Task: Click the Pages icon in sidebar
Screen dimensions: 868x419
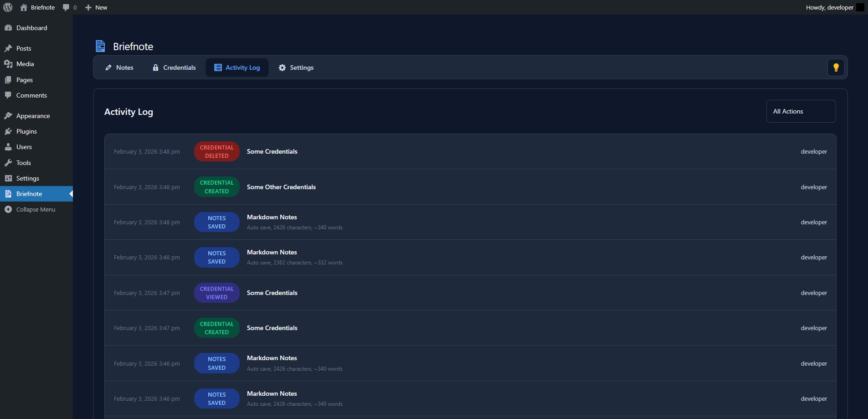Action: [x=8, y=80]
